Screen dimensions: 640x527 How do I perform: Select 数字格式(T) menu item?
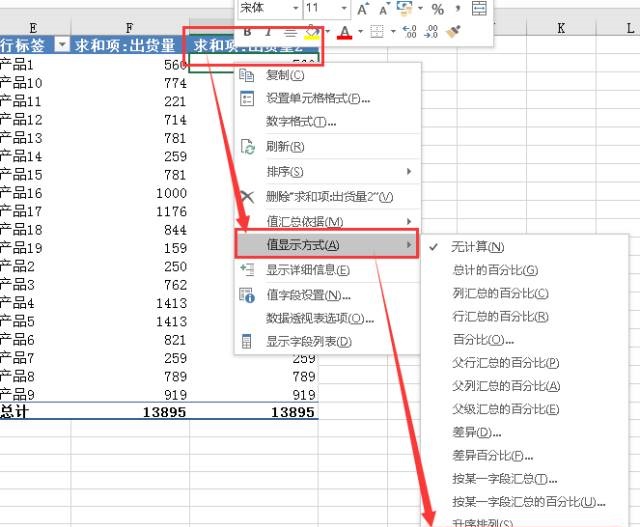point(327,121)
